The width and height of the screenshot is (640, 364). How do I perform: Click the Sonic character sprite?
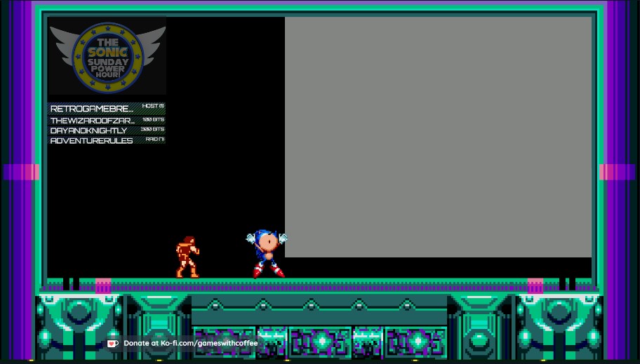pos(267,253)
